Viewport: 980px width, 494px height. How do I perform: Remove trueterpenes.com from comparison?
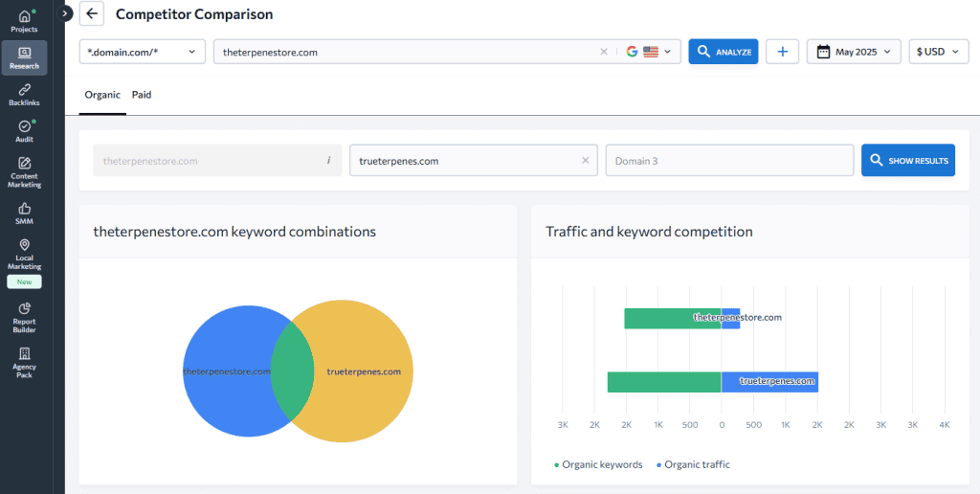[x=586, y=161]
